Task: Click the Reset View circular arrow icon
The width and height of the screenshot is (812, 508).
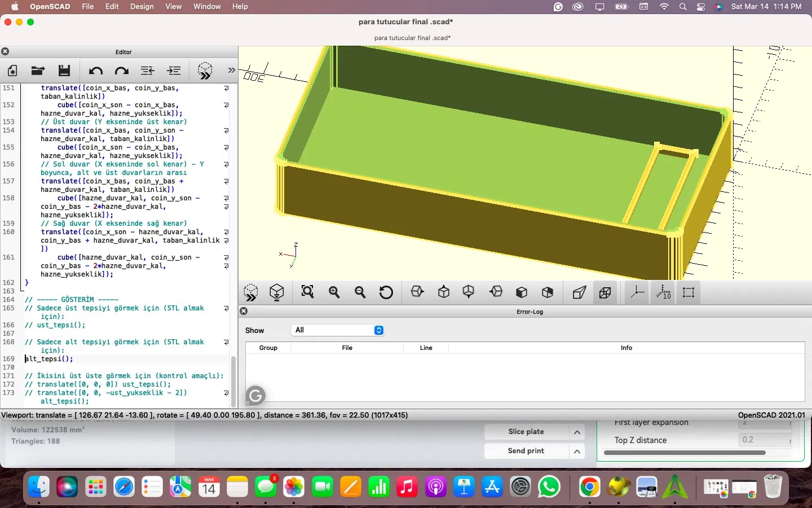Action: click(386, 292)
